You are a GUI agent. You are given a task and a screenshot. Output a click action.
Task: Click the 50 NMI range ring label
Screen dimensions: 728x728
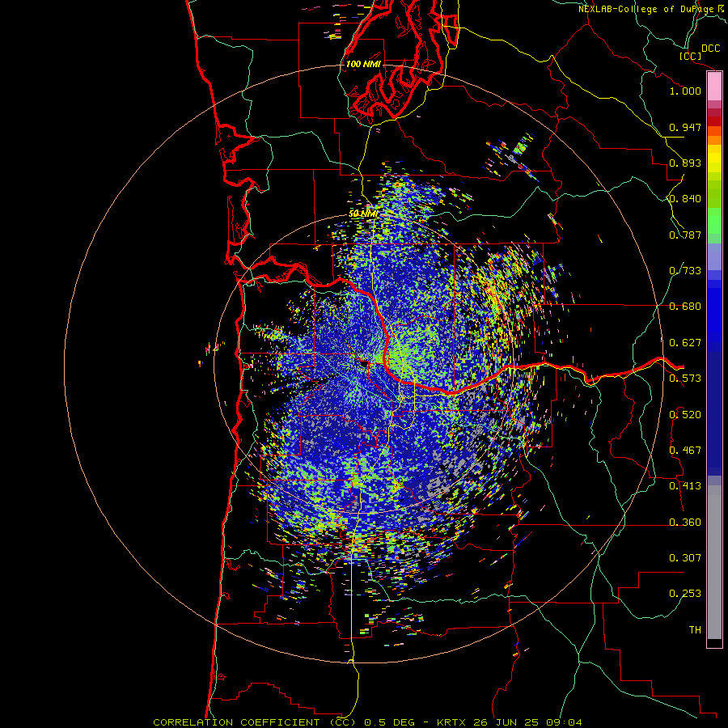[x=363, y=214]
